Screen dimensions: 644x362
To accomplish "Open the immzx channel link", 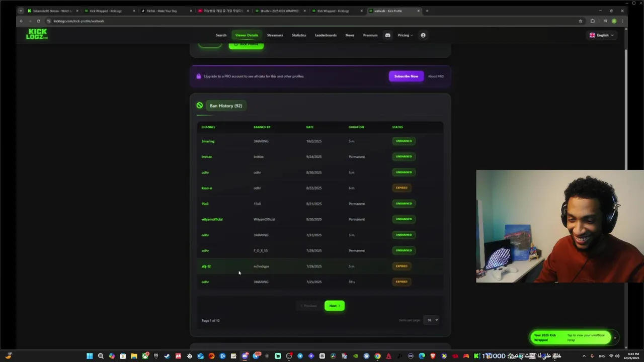I will pyautogui.click(x=206, y=157).
